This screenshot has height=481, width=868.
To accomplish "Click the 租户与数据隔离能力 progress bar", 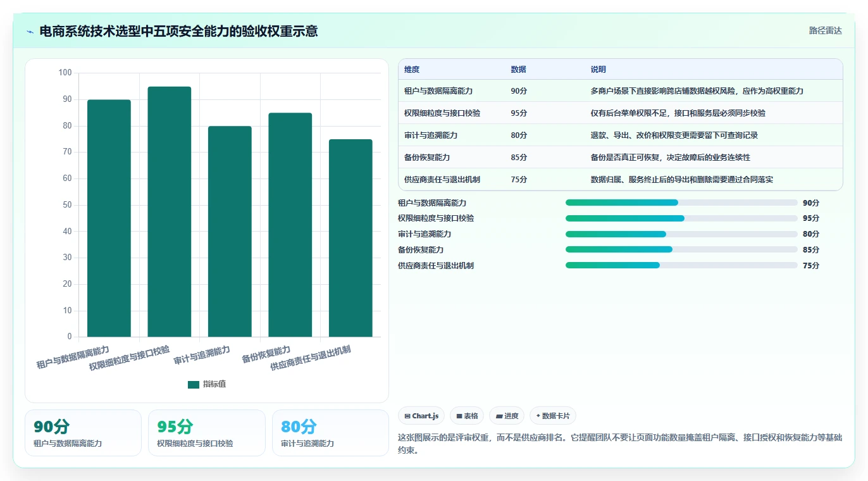I will pos(681,203).
